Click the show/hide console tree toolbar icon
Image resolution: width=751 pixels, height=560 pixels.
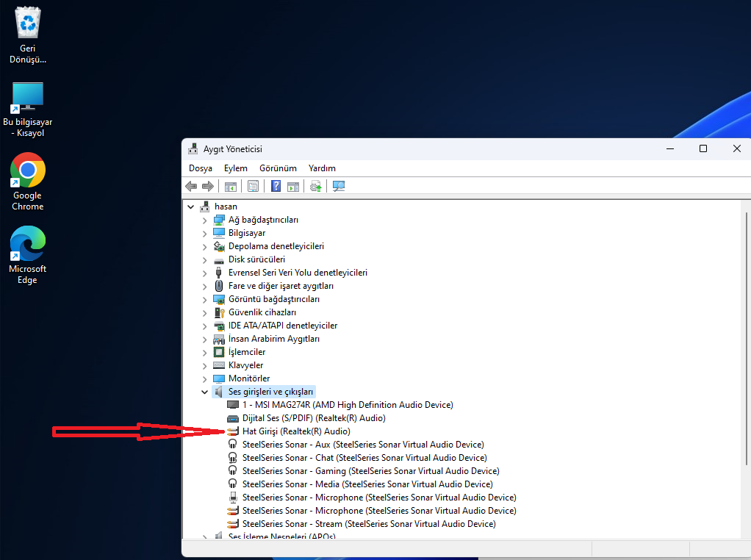(231, 187)
